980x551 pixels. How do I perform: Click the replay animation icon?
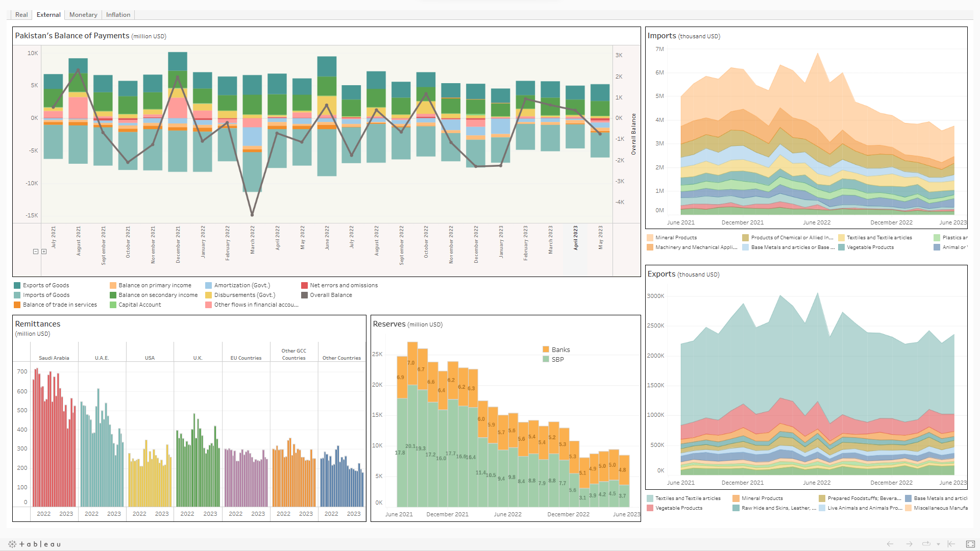click(926, 544)
